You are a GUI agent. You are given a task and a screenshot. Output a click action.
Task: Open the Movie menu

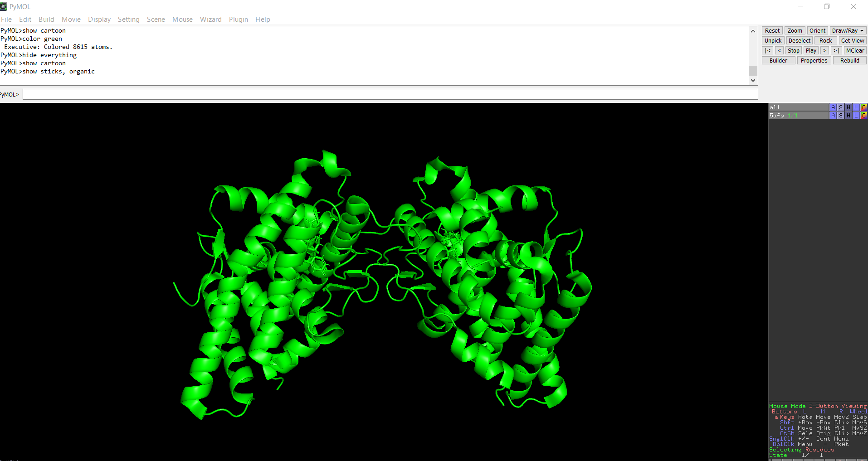[71, 19]
